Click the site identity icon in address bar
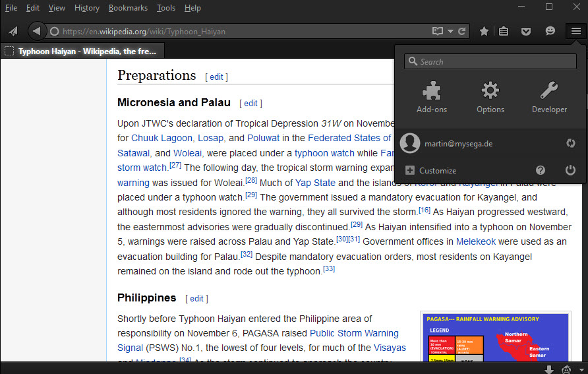This screenshot has height=374, width=588. [x=54, y=32]
